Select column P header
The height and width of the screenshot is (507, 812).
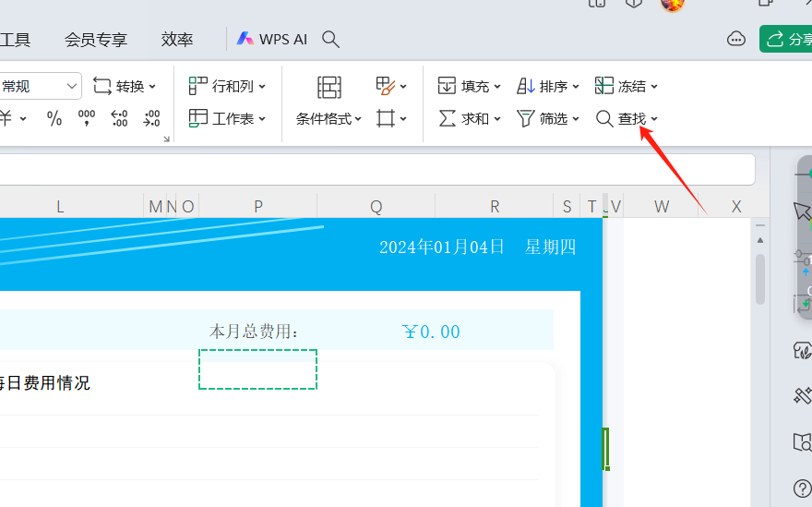[257, 206]
